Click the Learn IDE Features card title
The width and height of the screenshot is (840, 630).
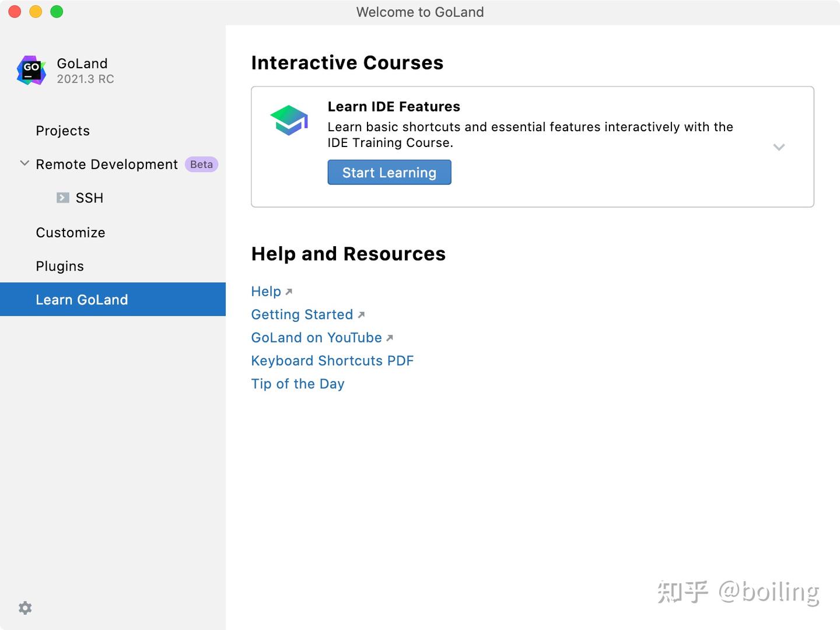(x=394, y=107)
